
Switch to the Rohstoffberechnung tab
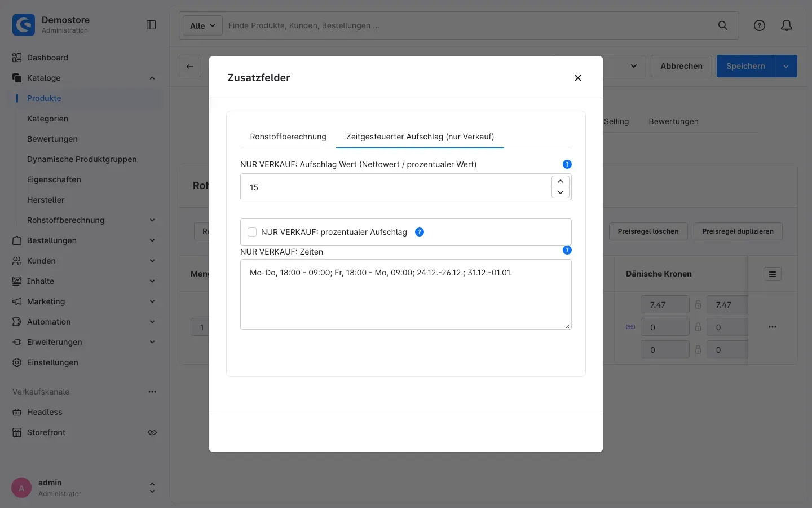point(288,137)
